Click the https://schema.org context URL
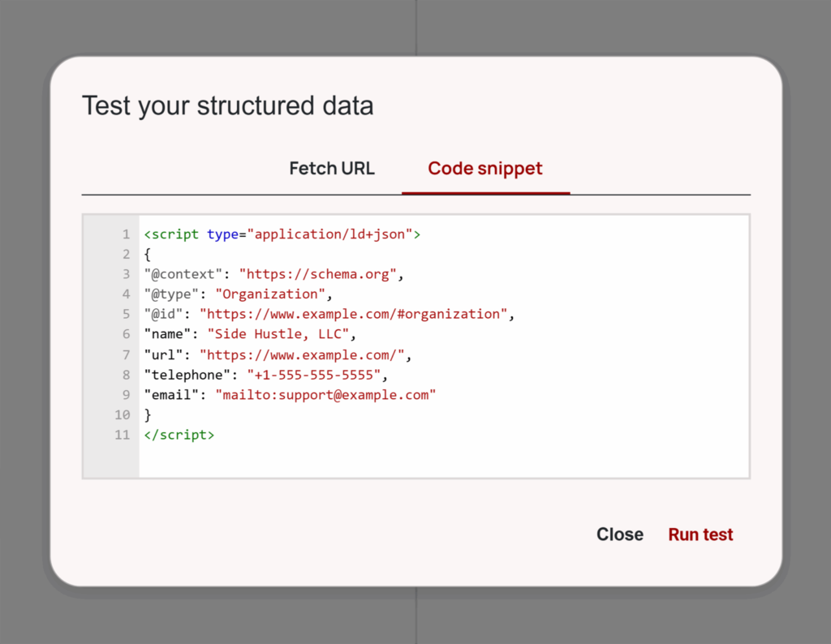Image resolution: width=831 pixels, height=644 pixels. point(317,273)
